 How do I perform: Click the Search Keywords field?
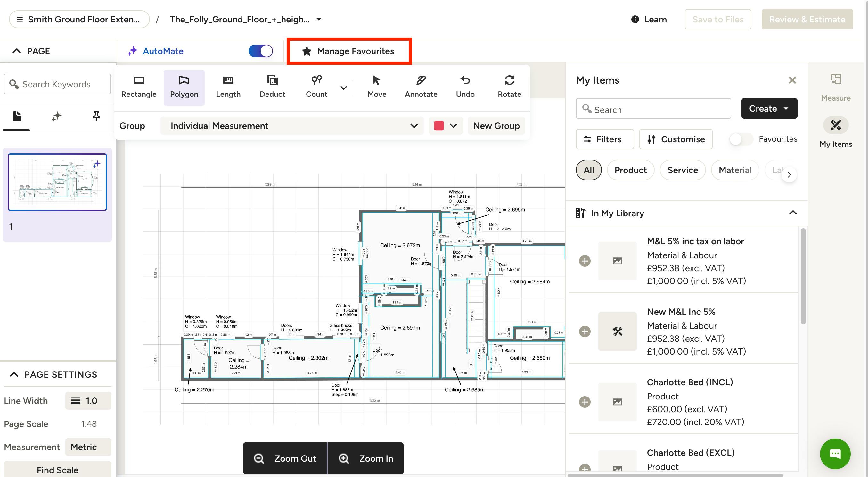click(x=57, y=84)
